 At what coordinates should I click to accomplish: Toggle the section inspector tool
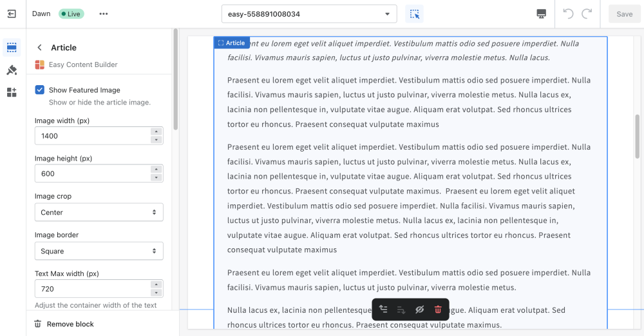[414, 14]
